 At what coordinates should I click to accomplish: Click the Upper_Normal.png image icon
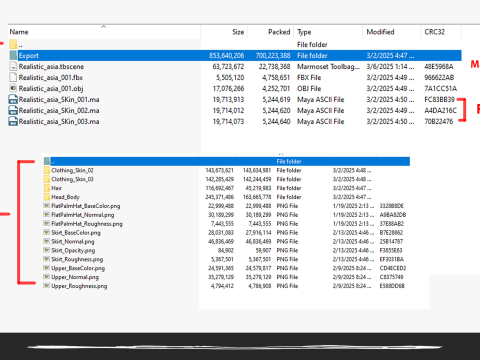pyautogui.click(x=47, y=277)
